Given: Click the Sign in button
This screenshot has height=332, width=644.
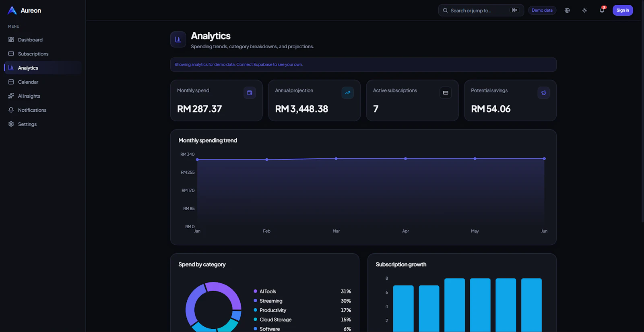Looking at the screenshot, I should point(623,10).
